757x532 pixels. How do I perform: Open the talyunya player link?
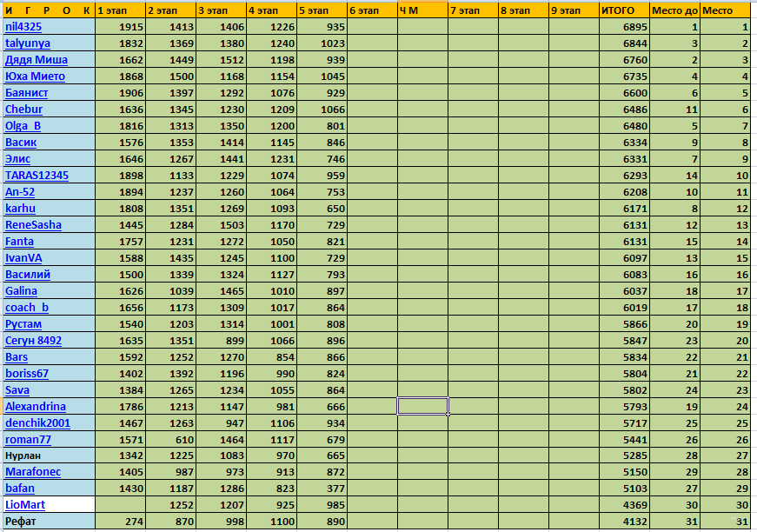click(x=28, y=43)
